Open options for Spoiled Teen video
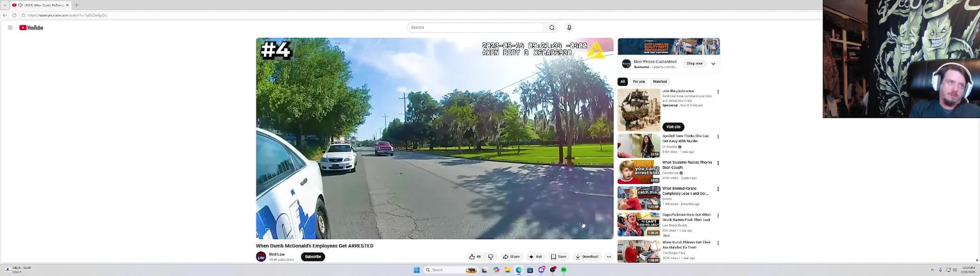 pyautogui.click(x=718, y=137)
